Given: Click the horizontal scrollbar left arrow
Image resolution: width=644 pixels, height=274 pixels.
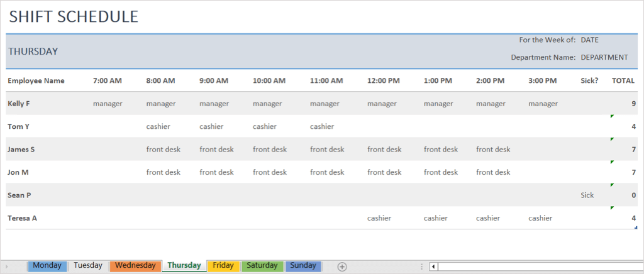Looking at the screenshot, I should click(x=433, y=266).
